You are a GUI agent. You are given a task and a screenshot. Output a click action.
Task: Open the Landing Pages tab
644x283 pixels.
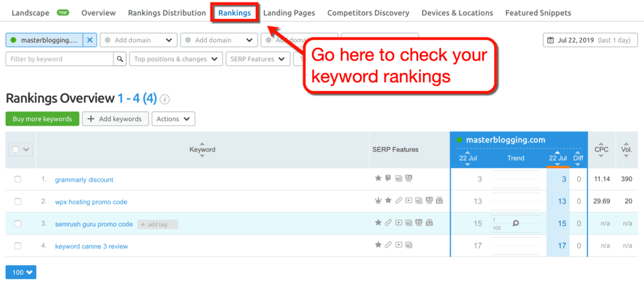tap(289, 13)
